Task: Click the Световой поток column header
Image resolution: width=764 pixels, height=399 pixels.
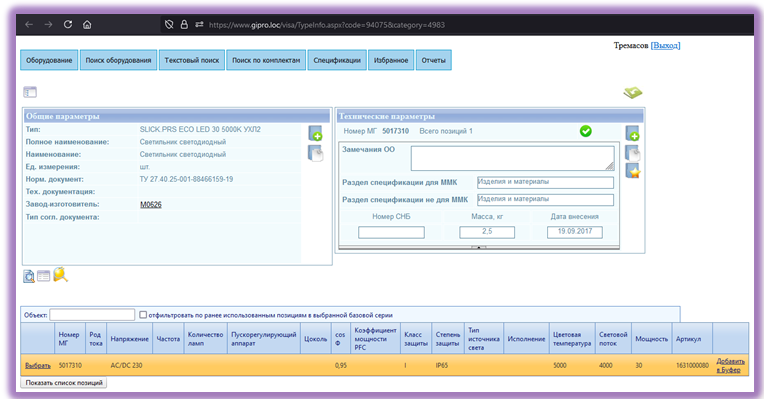Action: click(613, 339)
